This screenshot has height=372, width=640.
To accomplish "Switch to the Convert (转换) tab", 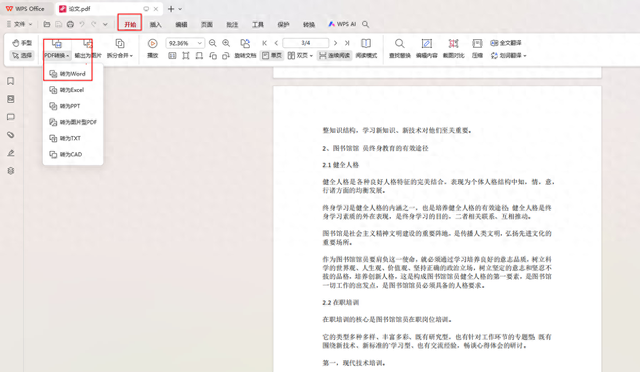I will (309, 25).
